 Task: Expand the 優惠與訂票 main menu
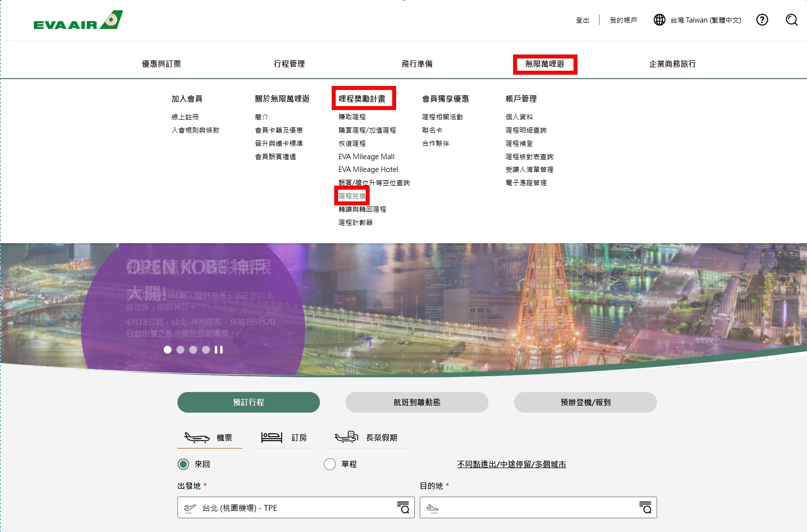tap(161, 64)
